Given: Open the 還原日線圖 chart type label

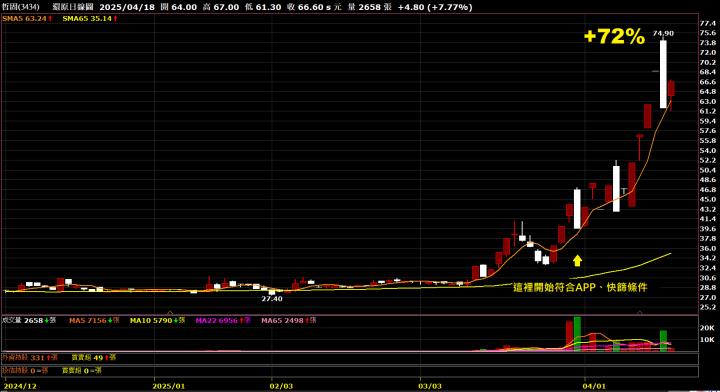Looking at the screenshot, I should click(73, 7).
